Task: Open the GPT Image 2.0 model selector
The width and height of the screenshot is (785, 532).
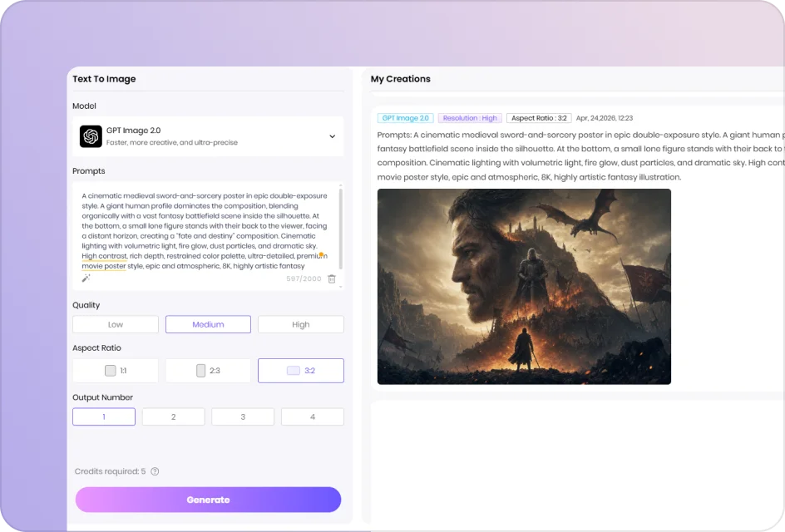Action: (x=208, y=136)
